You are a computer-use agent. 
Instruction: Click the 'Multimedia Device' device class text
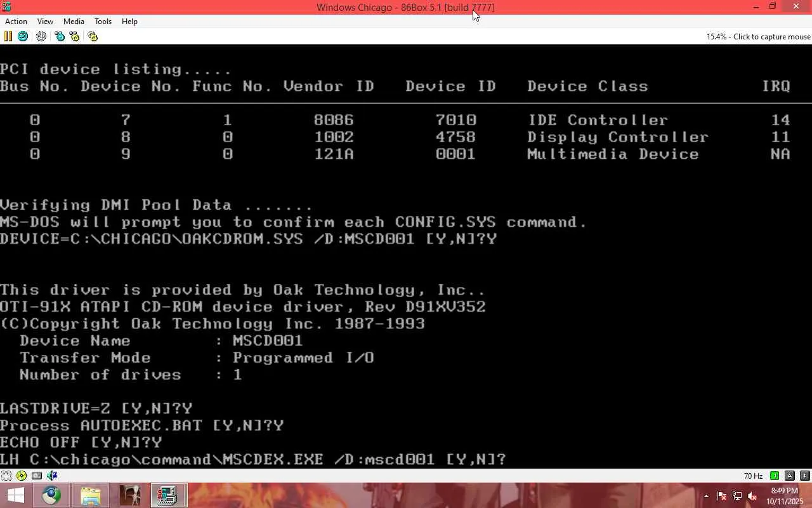pos(613,154)
